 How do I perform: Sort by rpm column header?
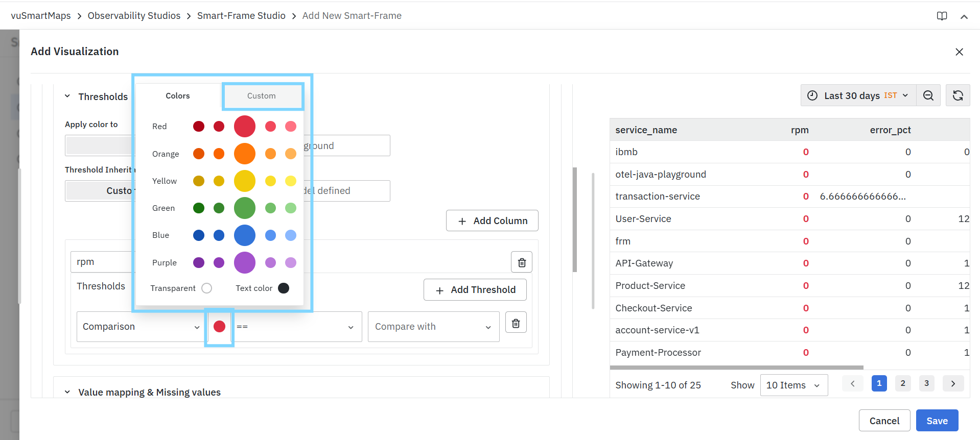tap(800, 130)
